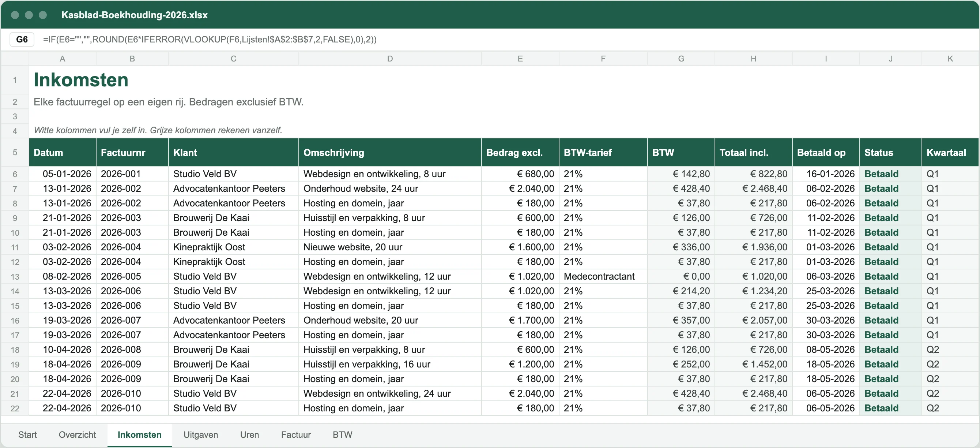Click the Bedrag excl. header cell

tap(520, 153)
